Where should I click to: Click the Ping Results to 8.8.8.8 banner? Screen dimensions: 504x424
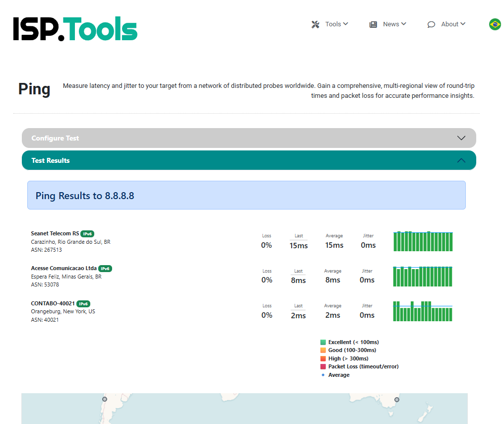pyautogui.click(x=246, y=195)
